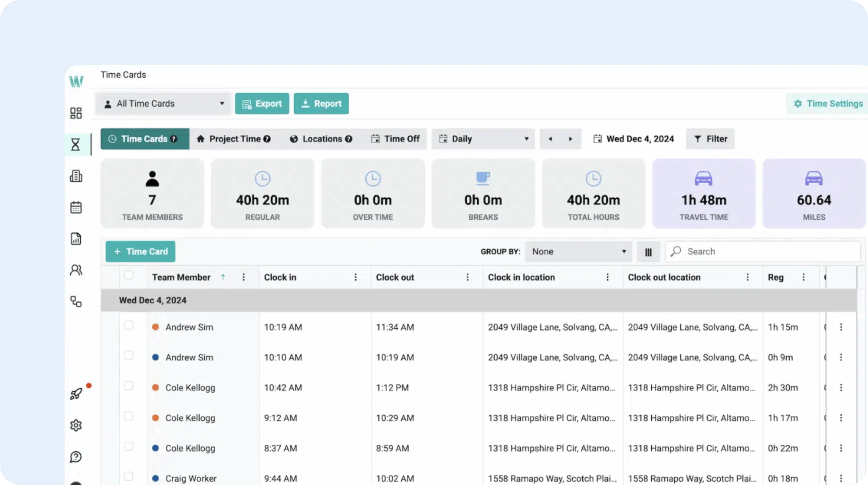Switch to the Time Off tab
868x485 pixels.
(x=395, y=139)
